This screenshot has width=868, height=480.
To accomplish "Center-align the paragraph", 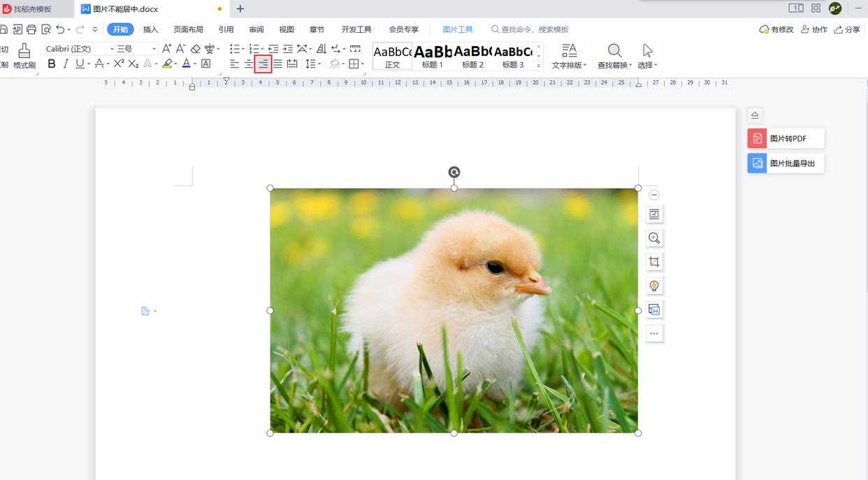I will 249,64.
